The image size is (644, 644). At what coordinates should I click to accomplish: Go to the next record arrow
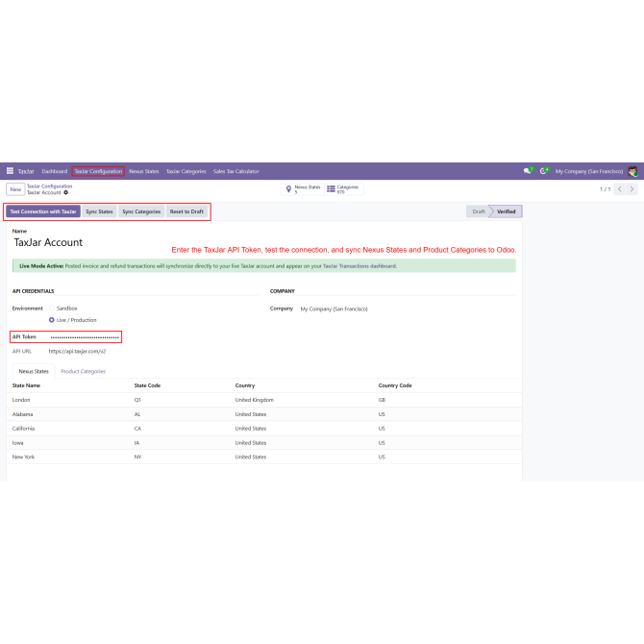632,189
